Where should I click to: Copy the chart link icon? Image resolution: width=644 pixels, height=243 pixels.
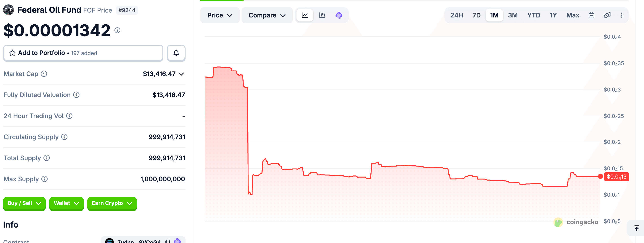pyautogui.click(x=607, y=15)
